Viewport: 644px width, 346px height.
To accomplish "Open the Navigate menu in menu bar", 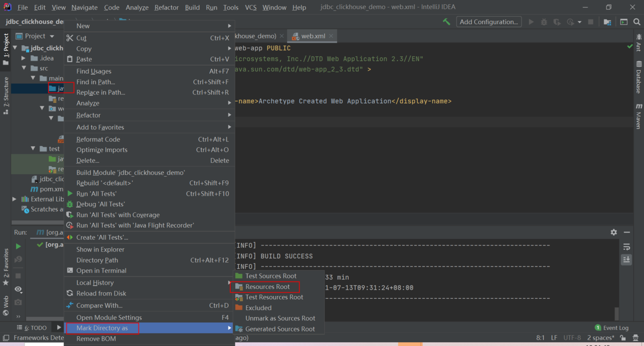I will click(84, 8).
